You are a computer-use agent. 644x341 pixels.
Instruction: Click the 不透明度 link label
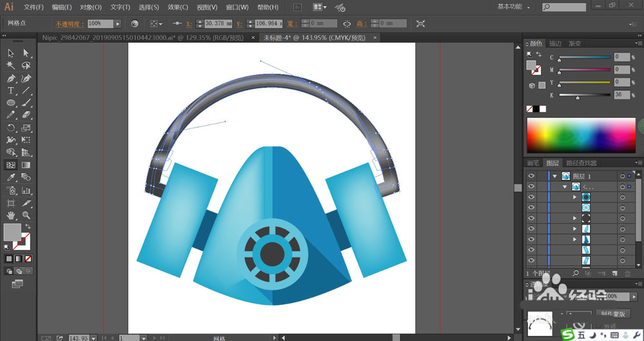point(70,24)
